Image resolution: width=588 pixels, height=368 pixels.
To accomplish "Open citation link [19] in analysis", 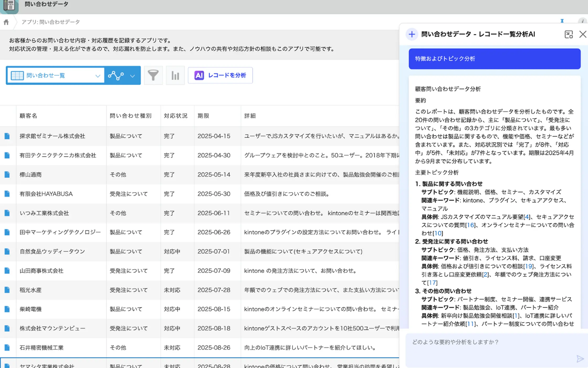I will [x=528, y=266].
